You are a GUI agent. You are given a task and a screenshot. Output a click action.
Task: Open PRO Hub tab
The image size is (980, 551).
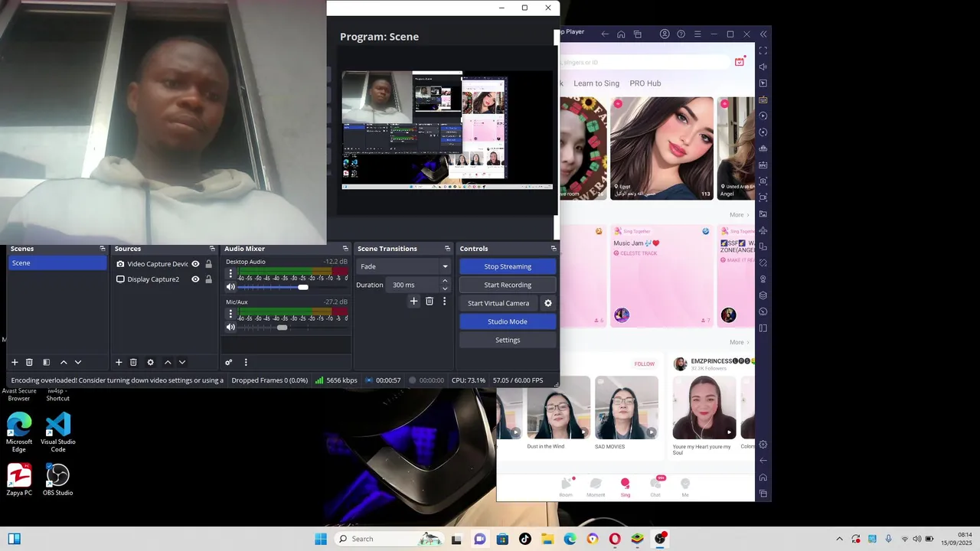pyautogui.click(x=645, y=83)
